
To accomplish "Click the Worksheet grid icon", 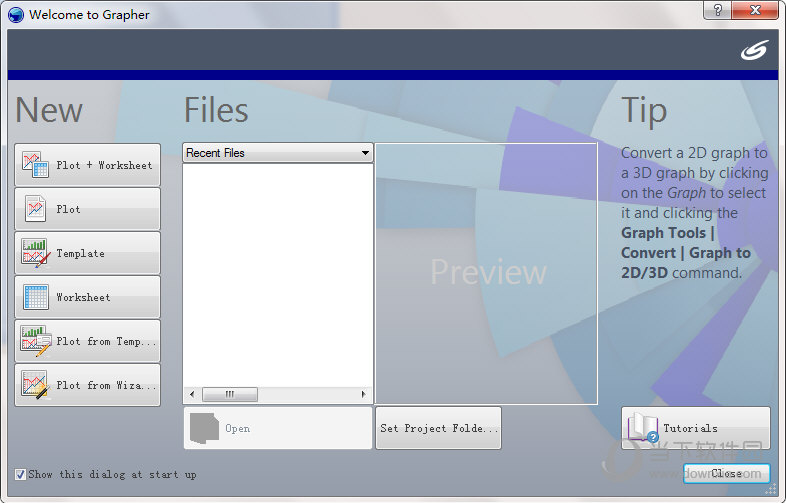I will coord(36,297).
